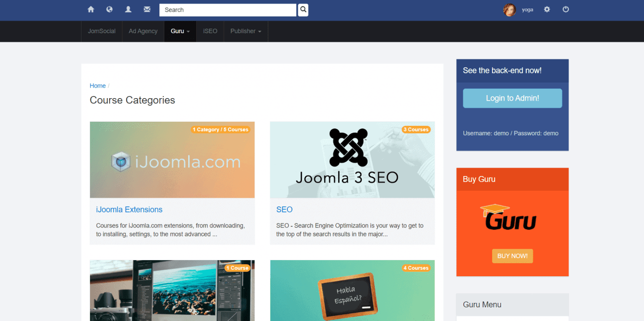The image size is (644, 321).
Task: Expand the Publisher dropdown menu
Action: pos(246,31)
